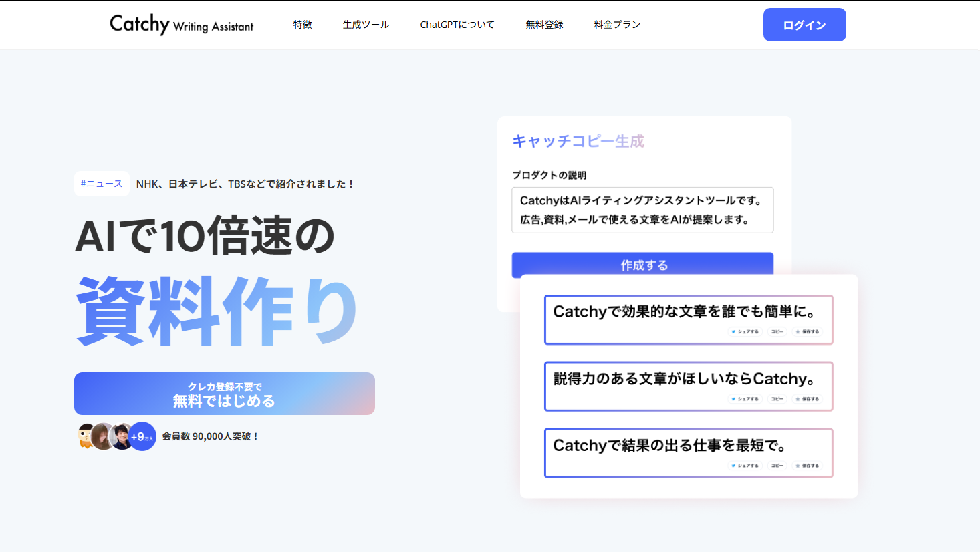This screenshot has height=552, width=980.
Task: Open the 生成ツール menu
Action: point(365,24)
